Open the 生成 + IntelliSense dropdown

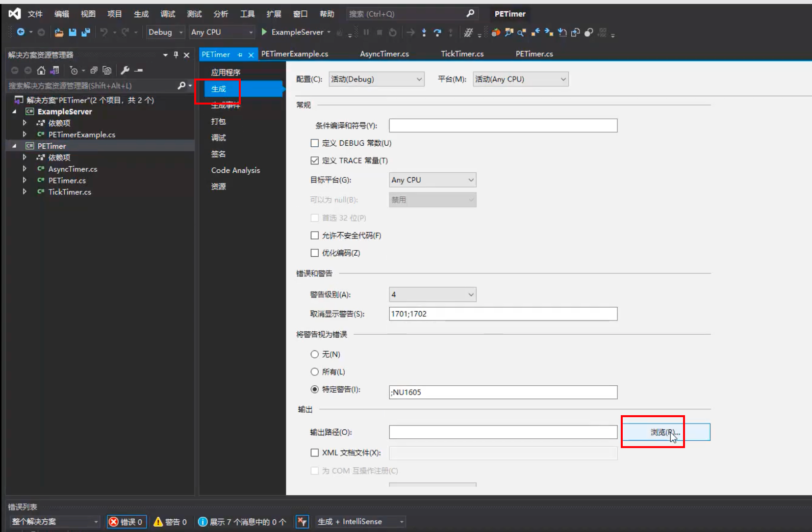pos(360,522)
